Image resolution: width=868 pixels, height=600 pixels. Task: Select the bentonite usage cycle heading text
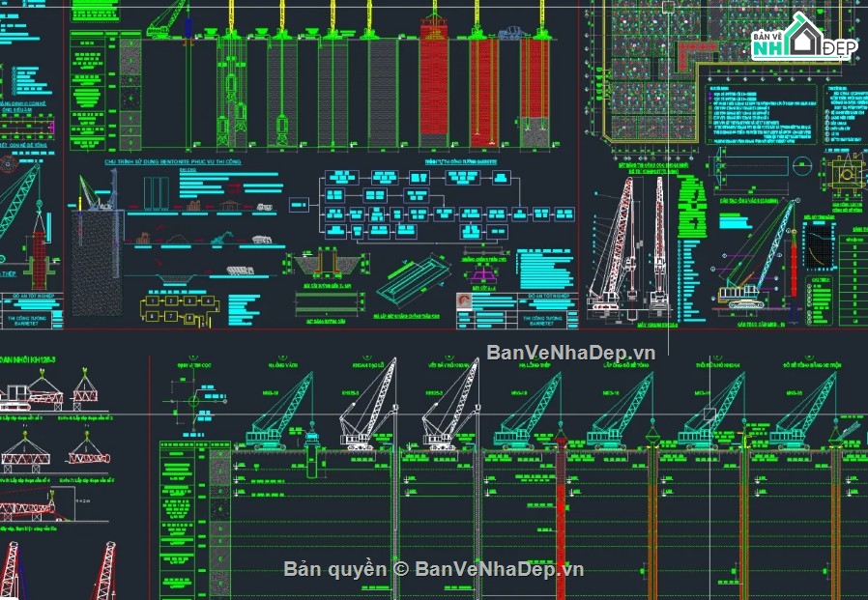[173, 161]
